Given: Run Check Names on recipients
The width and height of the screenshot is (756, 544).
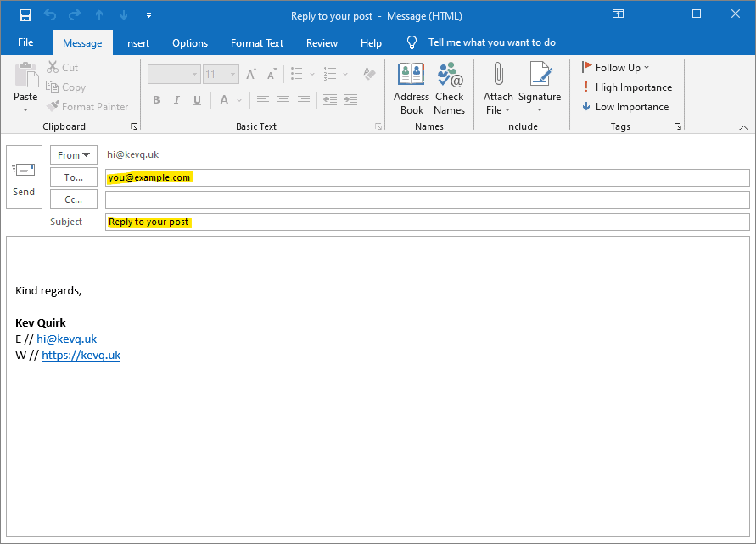Looking at the screenshot, I should [450, 85].
